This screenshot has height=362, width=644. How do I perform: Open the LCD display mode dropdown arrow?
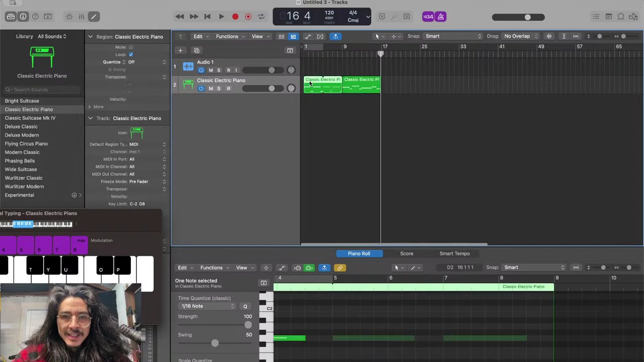[368, 17]
